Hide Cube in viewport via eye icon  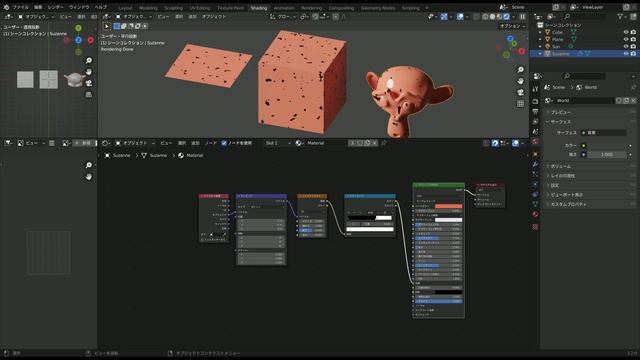coord(626,32)
